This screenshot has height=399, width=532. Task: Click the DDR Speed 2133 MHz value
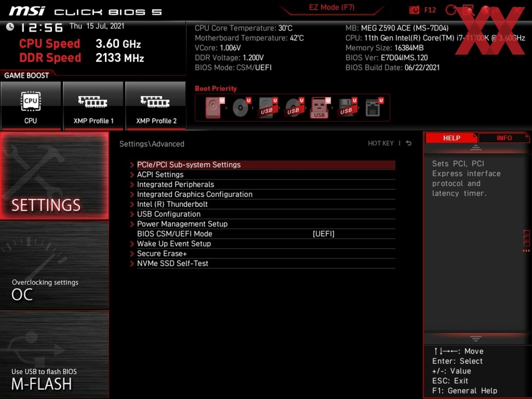point(120,58)
